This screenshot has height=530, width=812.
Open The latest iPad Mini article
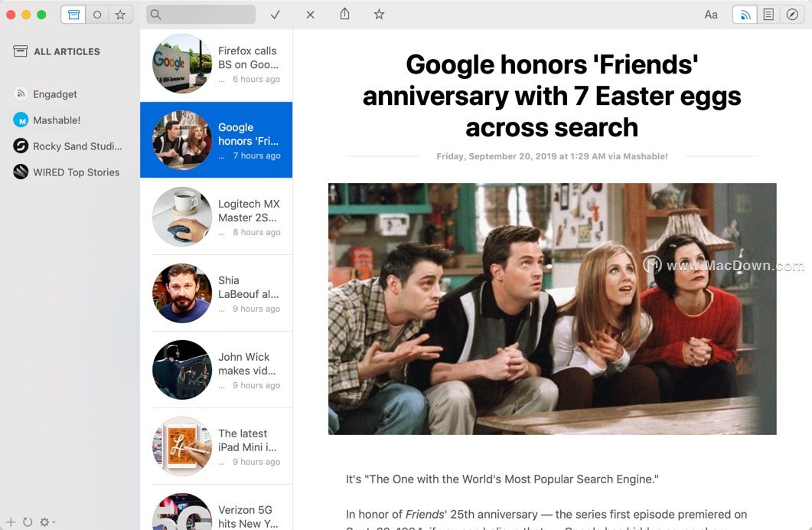coord(216,447)
